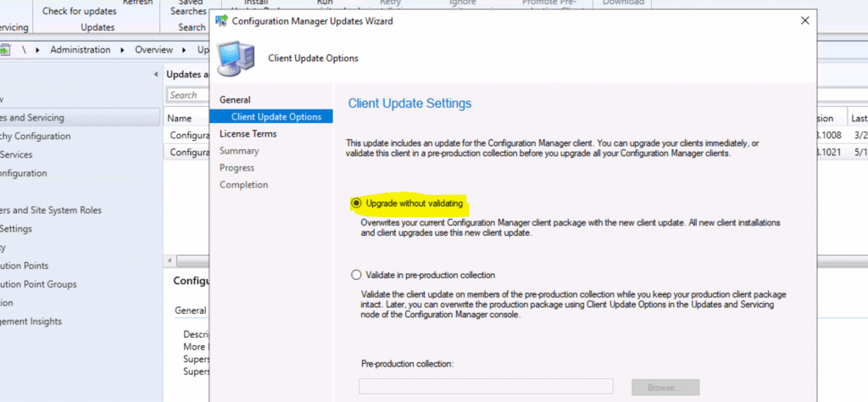This screenshot has width=868, height=402.
Task: Go to License Terms wizard step
Action: coord(248,133)
